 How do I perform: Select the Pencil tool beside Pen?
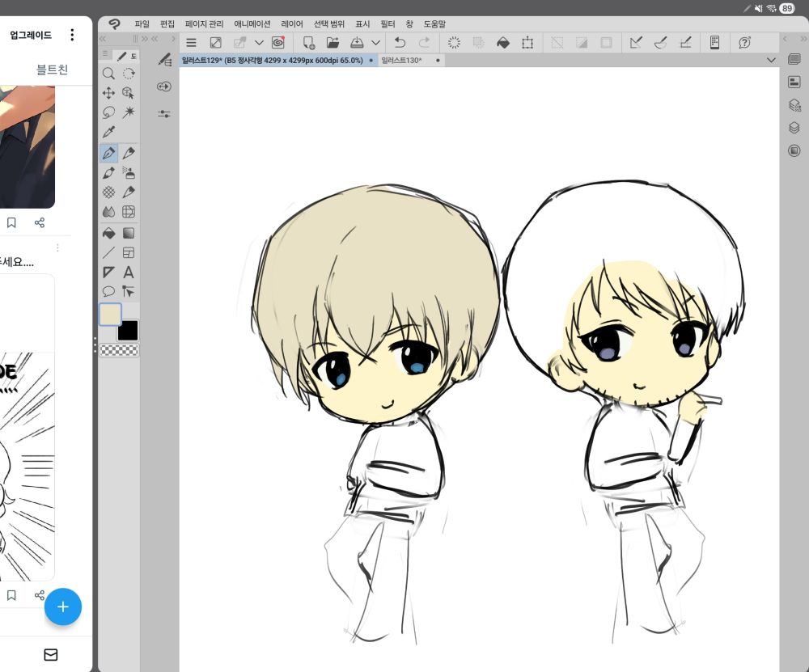coord(129,153)
